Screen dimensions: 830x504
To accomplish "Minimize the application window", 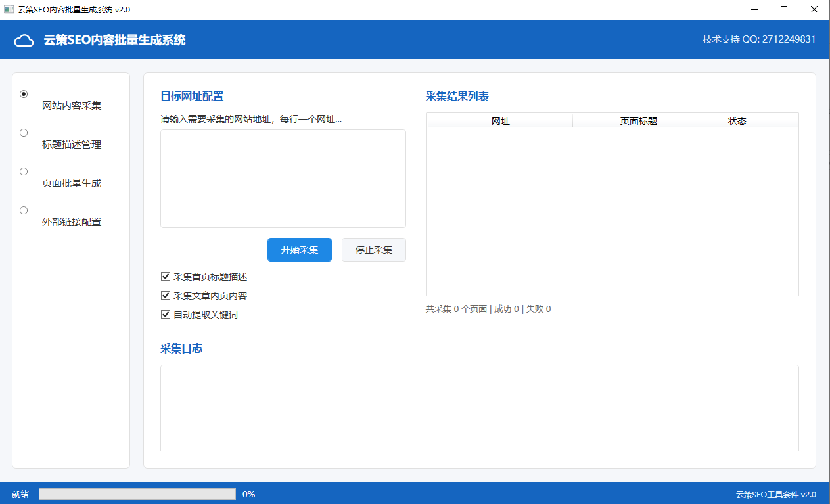I will tap(754, 9).
